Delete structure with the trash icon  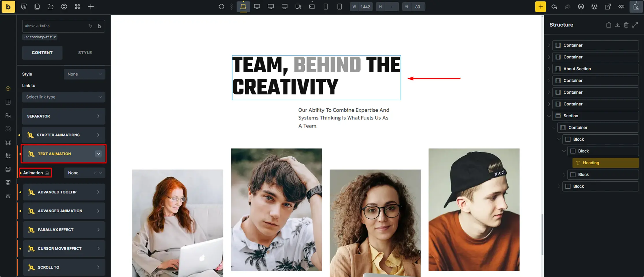click(x=626, y=25)
